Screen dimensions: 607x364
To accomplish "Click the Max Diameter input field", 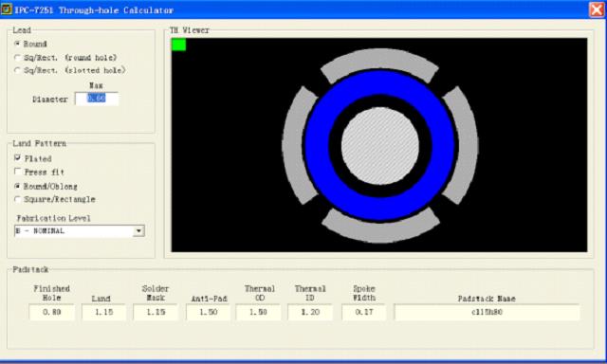I will coord(97,99).
